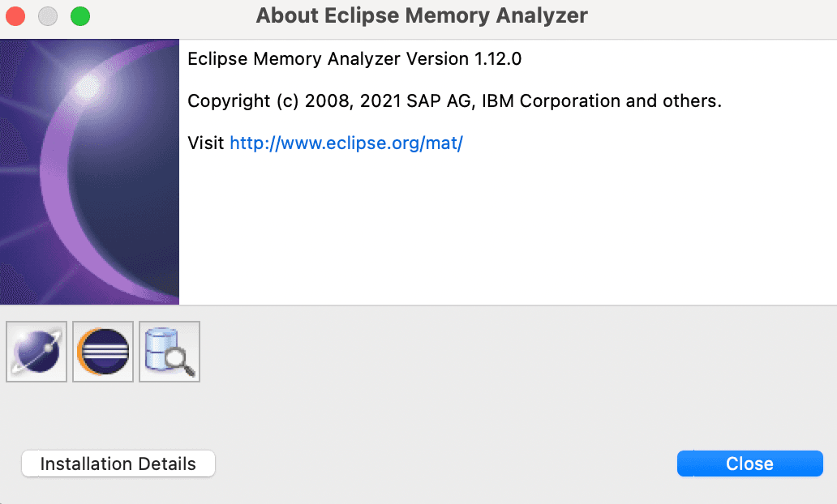Click the word Visit before the link
This screenshot has width=837, height=504.
coord(205,143)
